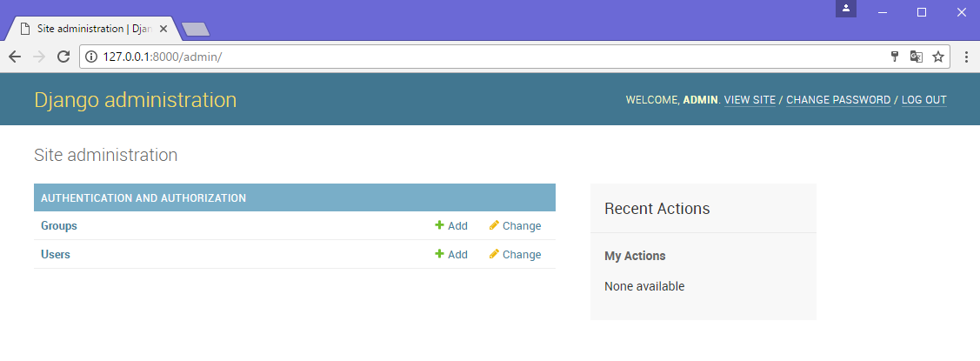Click the translate page icon
Screen dimensions: 980x361
click(x=917, y=57)
